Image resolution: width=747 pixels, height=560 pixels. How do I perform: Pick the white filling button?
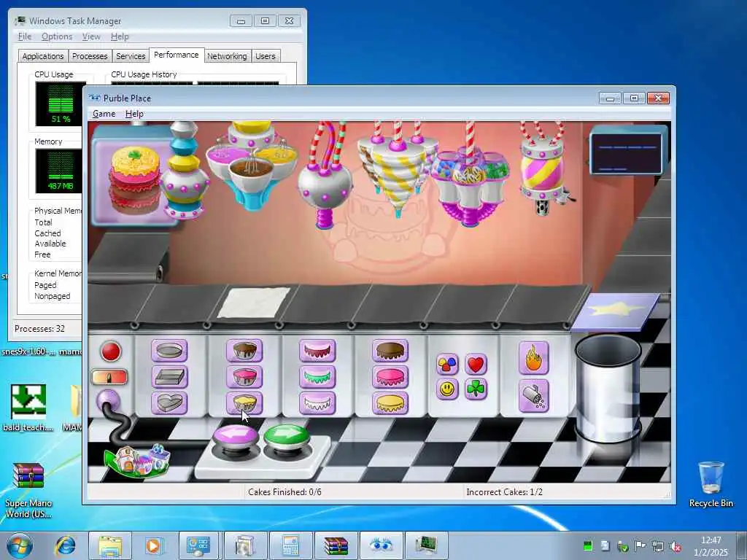[x=317, y=403]
